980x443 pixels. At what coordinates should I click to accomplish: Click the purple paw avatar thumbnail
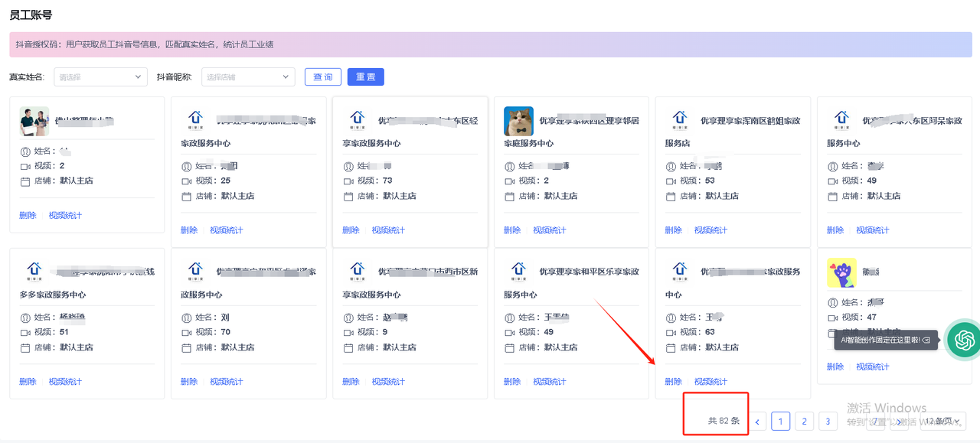pos(841,272)
